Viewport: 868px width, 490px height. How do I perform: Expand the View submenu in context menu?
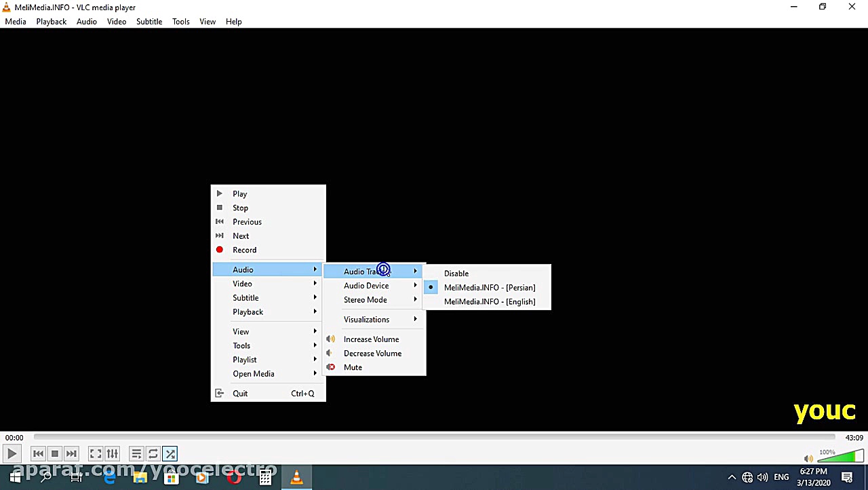269,332
